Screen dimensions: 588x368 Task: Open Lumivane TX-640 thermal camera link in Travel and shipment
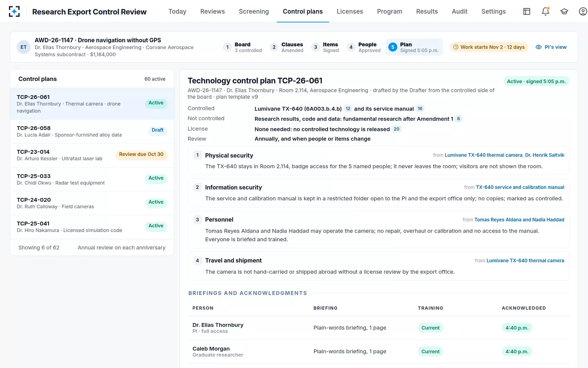525,260
